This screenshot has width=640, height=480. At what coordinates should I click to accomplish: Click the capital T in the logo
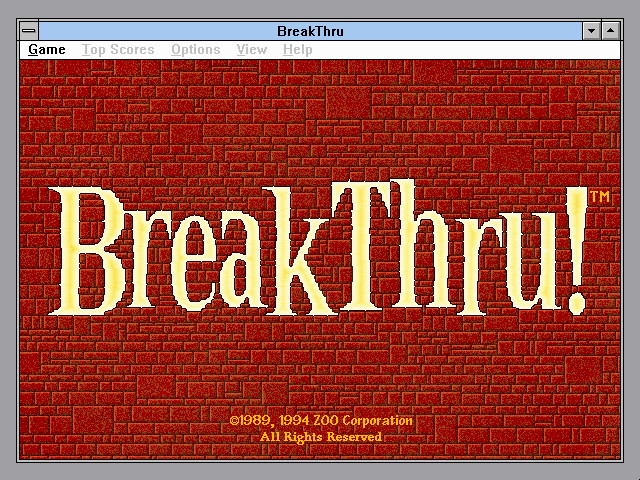[x=360, y=250]
